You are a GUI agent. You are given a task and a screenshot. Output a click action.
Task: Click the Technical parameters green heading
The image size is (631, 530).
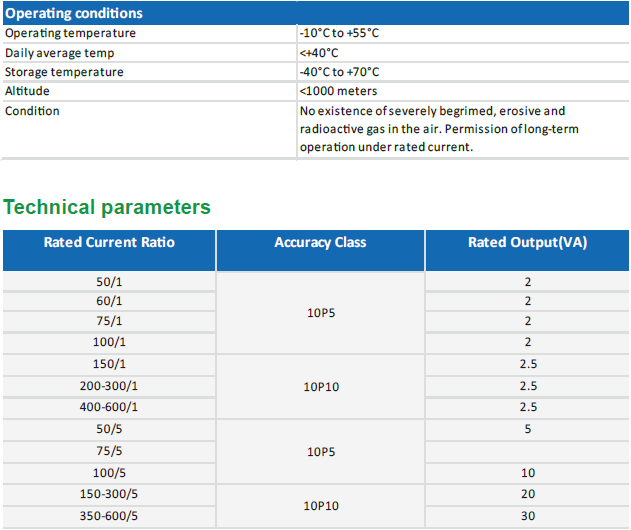(x=107, y=207)
